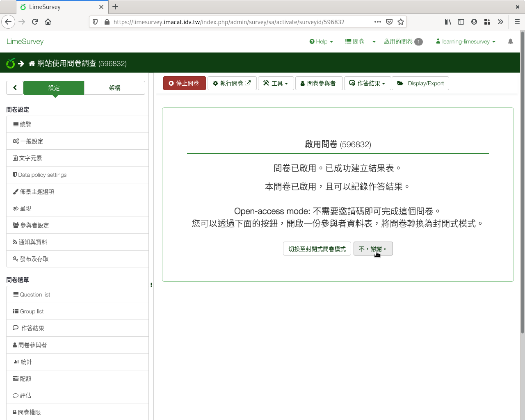The image size is (525, 420).
Task: Open 一般設定 in sidebar
Action: tap(78, 141)
